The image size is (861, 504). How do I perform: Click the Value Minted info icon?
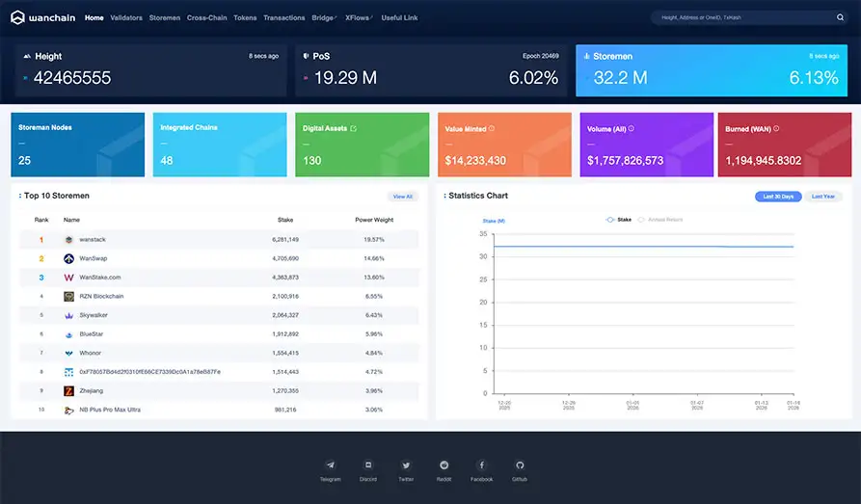click(x=492, y=128)
